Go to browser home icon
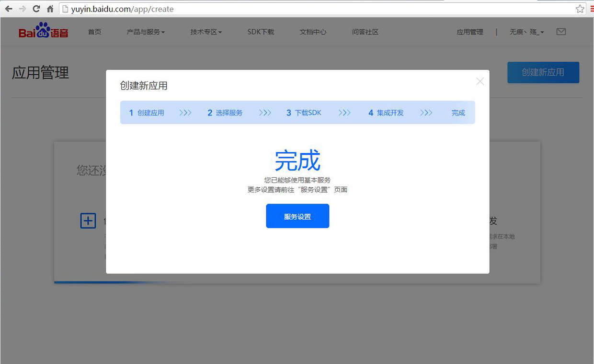The image size is (594, 364). coord(50,9)
